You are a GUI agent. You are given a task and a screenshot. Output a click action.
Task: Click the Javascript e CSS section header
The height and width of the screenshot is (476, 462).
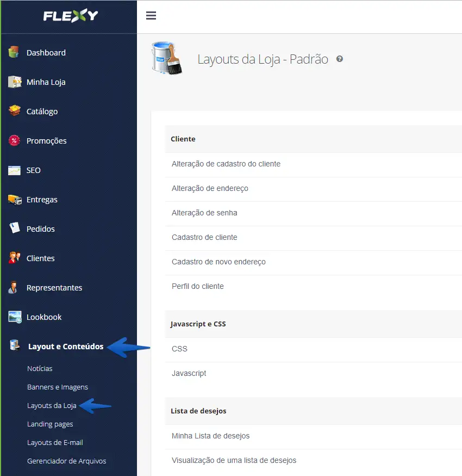(314, 324)
